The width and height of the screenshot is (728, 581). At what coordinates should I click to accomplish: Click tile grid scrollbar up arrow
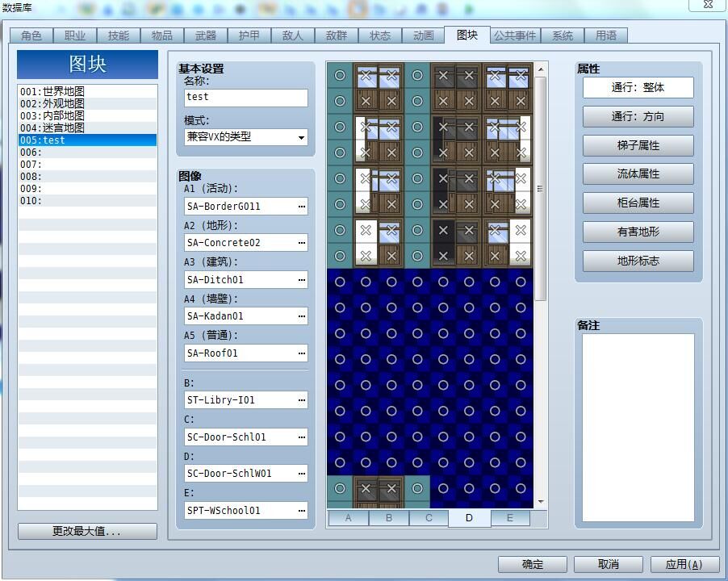541,69
